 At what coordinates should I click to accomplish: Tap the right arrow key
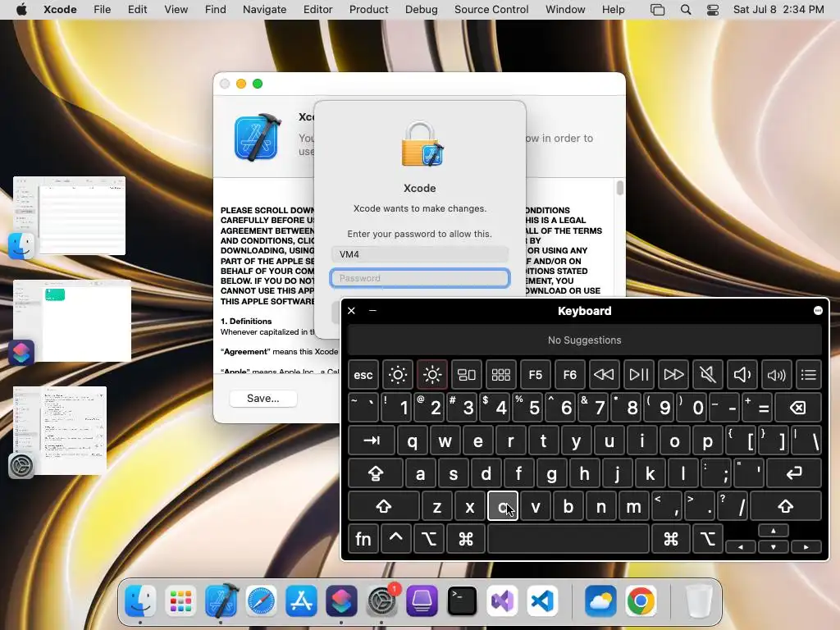pyautogui.click(x=806, y=546)
